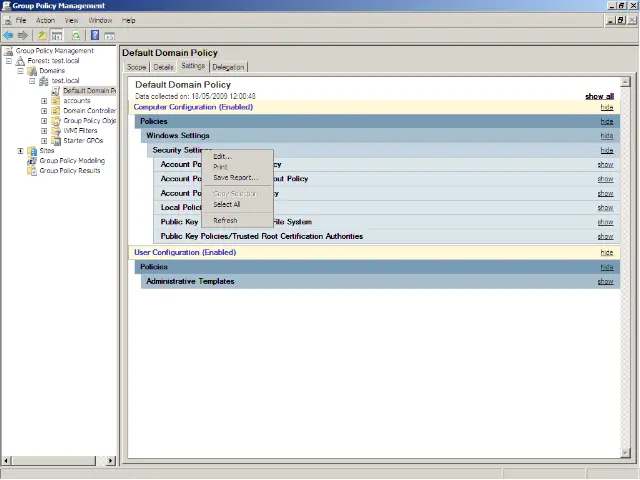The image size is (640, 480).
Task: Click the Help toolbar icon
Action: (x=94, y=35)
